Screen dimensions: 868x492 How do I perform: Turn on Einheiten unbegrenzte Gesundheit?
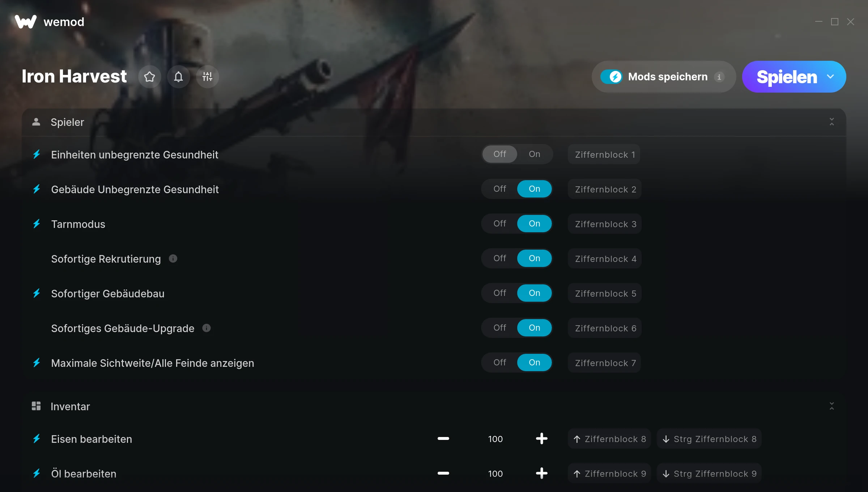[x=535, y=154]
